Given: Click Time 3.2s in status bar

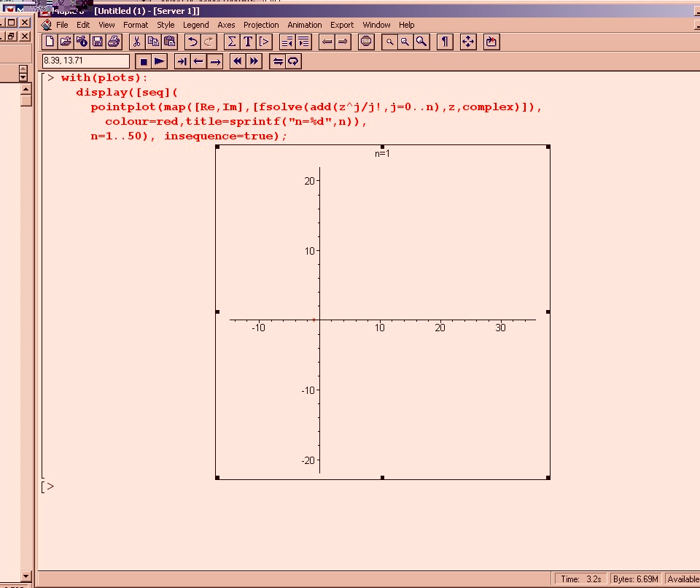Looking at the screenshot, I should (x=581, y=579).
